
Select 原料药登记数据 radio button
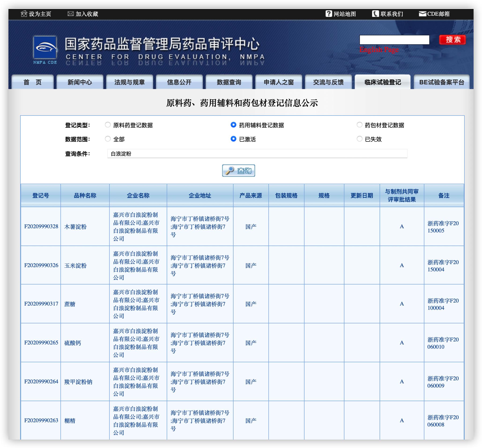click(x=108, y=125)
